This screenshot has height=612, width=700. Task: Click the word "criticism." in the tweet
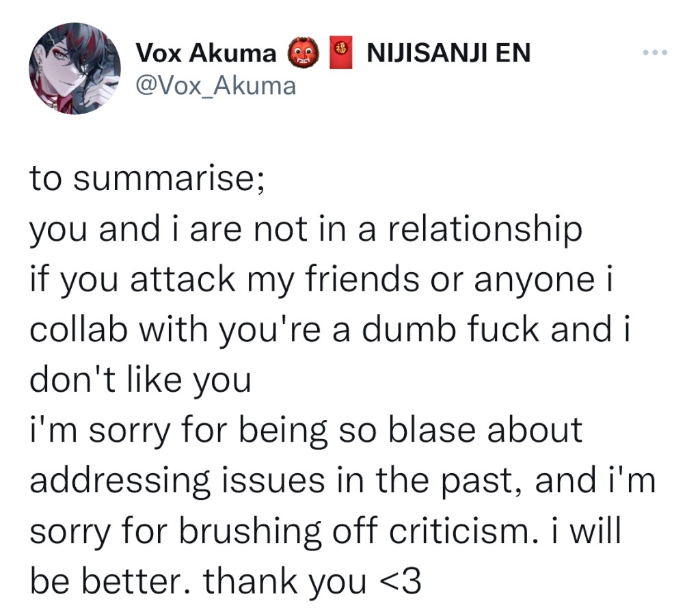pos(464,531)
